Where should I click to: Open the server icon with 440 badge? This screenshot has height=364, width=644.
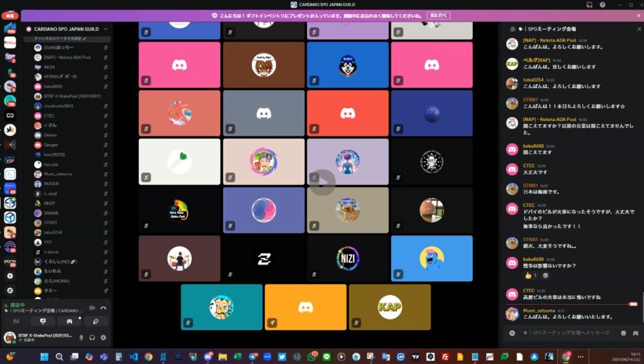pos(10,28)
